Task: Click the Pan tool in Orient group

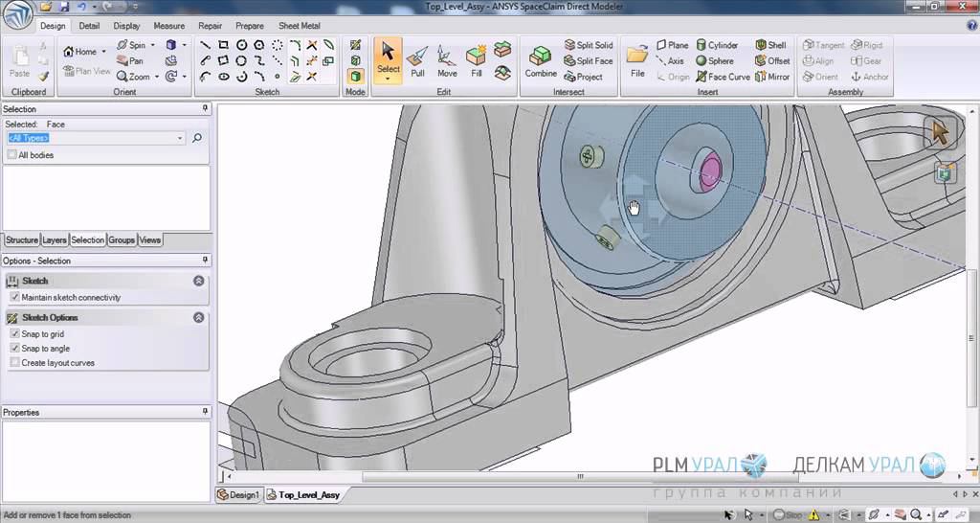Action: tap(130, 60)
